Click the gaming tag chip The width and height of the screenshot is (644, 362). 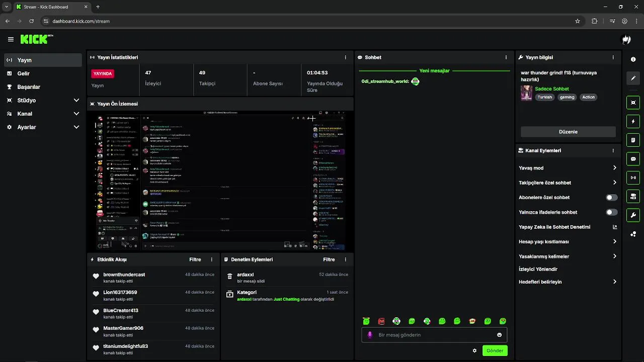567,97
